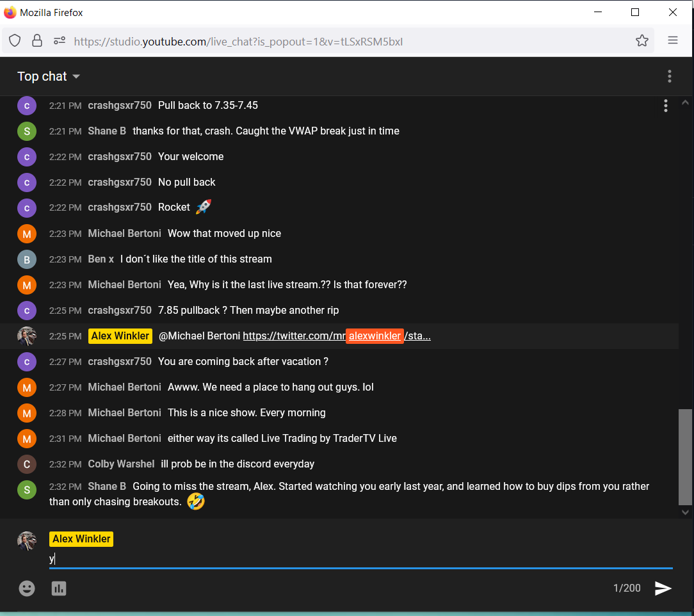
Task: Click the scroll-down chevron below the scrollbar
Action: 685,512
